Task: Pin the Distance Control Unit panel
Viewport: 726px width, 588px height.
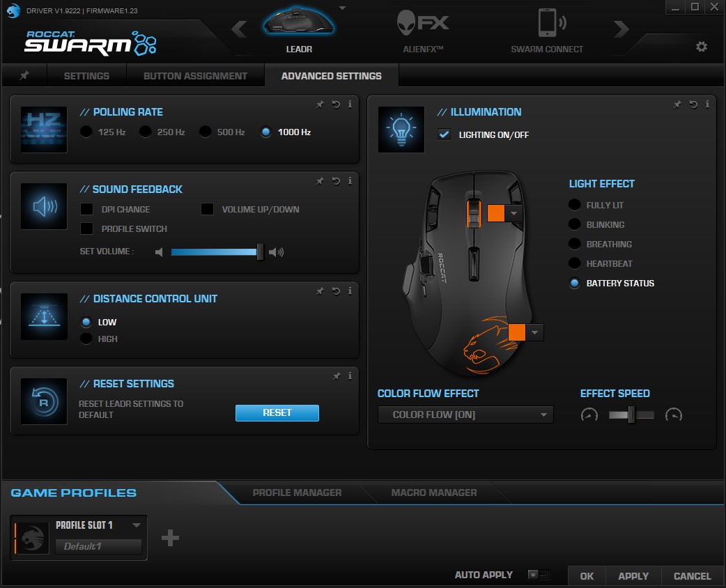Action: tap(320, 291)
